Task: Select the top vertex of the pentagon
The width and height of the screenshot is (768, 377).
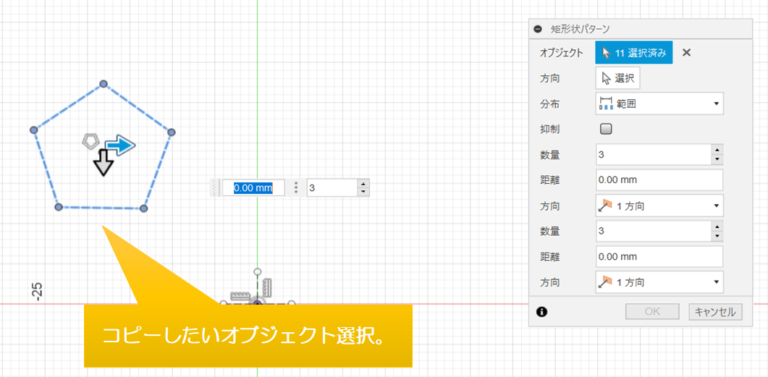Action: click(103, 84)
